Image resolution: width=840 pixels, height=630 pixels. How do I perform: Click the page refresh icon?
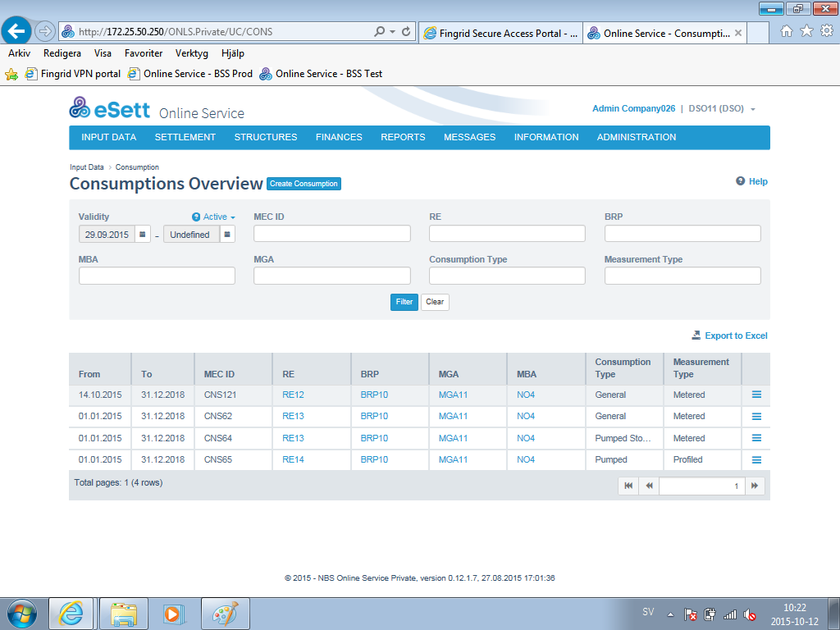(406, 32)
